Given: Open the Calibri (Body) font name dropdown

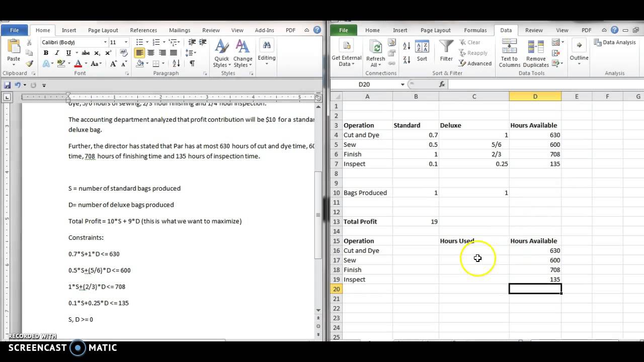Looking at the screenshot, I should (105, 42).
